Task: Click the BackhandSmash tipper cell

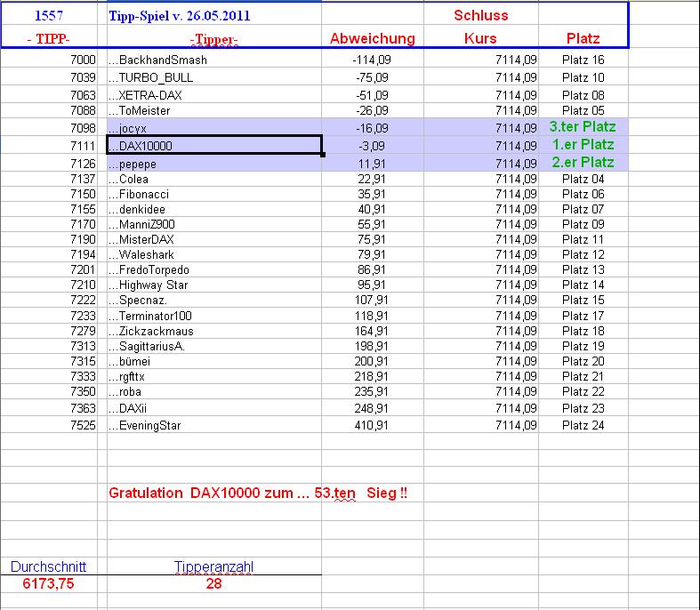Action: pyautogui.click(x=214, y=60)
